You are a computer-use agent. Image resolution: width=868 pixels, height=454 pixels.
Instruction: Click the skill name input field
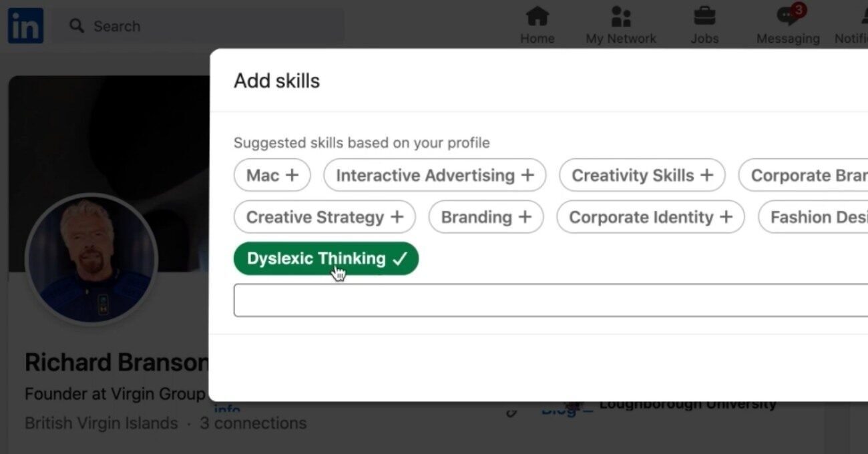tap(548, 300)
